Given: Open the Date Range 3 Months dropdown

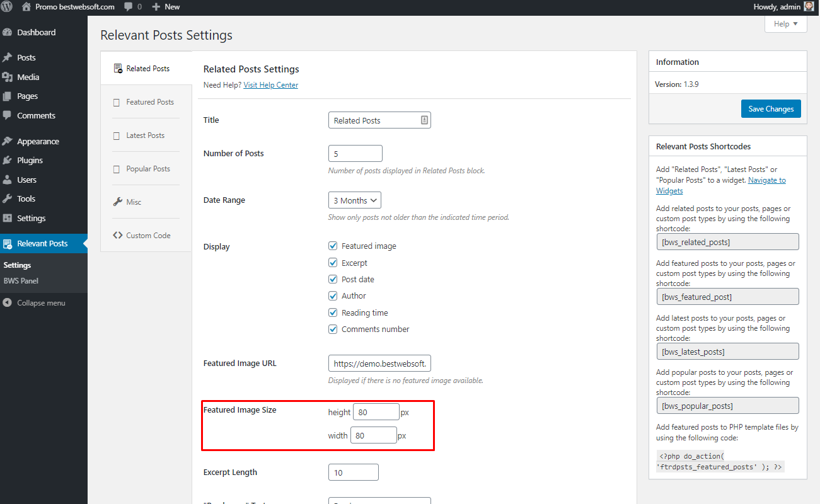Looking at the screenshot, I should (x=355, y=200).
